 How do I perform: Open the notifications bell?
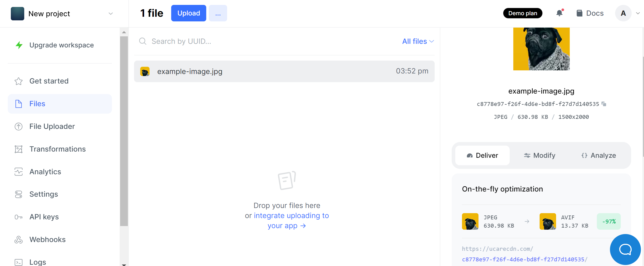tap(559, 13)
